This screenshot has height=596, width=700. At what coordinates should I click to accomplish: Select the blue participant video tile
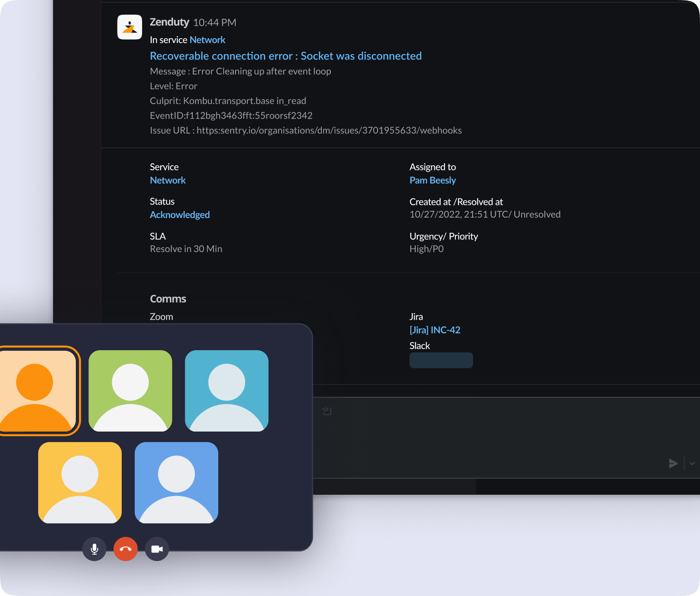[176, 482]
